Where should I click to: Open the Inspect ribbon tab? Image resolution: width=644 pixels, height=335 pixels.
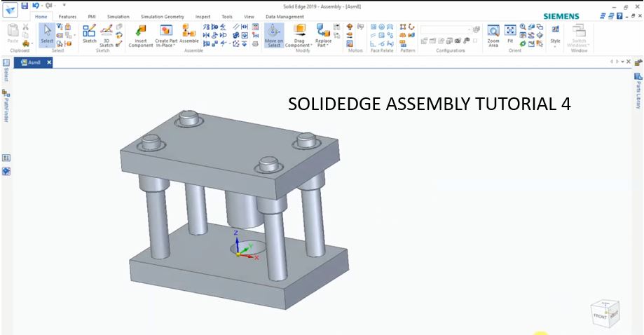click(x=203, y=17)
